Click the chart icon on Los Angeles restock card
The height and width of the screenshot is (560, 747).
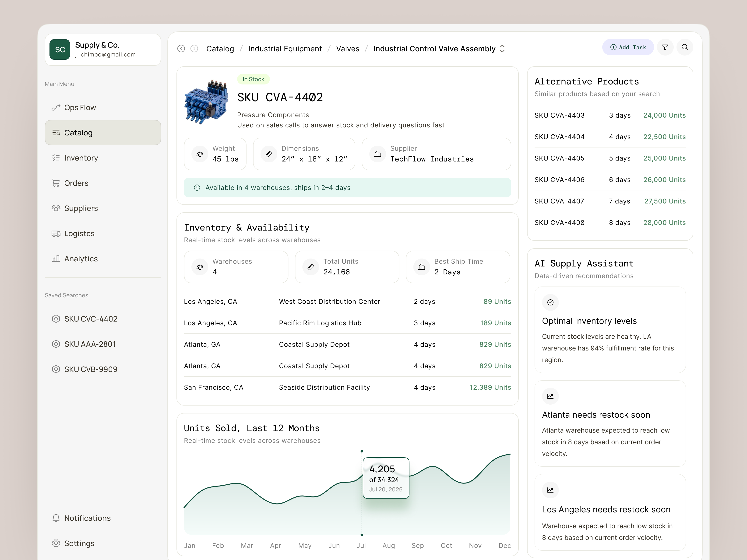(x=550, y=490)
